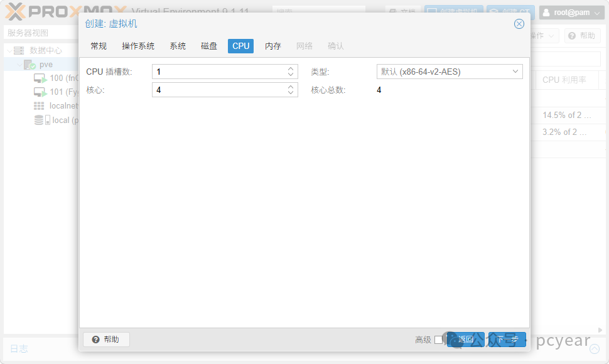
Task: Click the VM 101 monitor icon
Action: [x=40, y=92]
